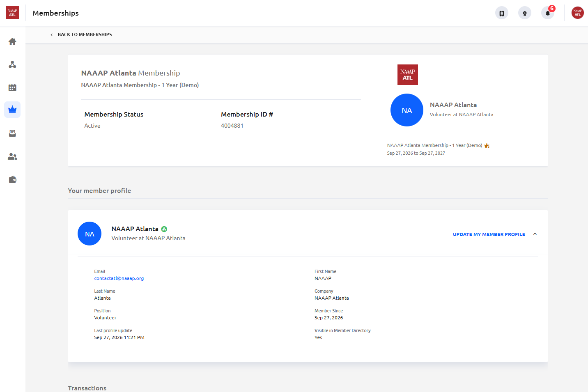The width and height of the screenshot is (588, 392).
Task: Open the wallet icon in sidebar
Action: tap(12, 179)
